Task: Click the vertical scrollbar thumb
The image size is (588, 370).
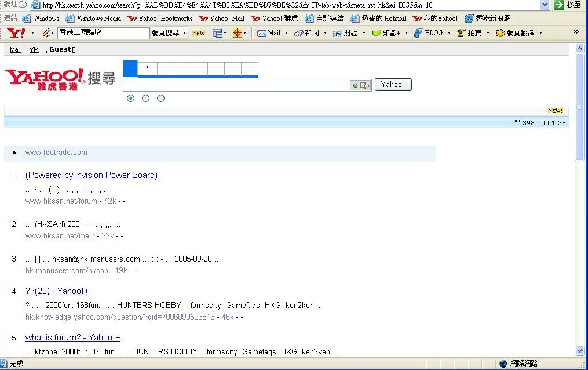Action: pyautogui.click(x=579, y=107)
